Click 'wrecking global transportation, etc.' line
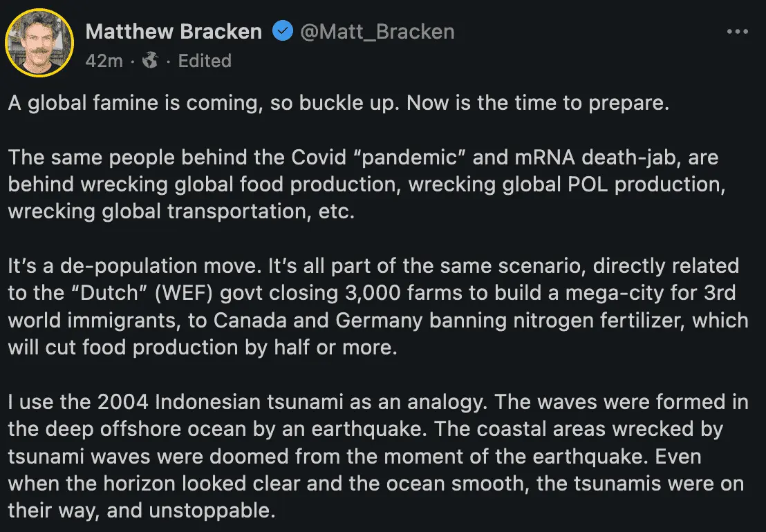Viewport: 766px width, 532px height. (181, 211)
